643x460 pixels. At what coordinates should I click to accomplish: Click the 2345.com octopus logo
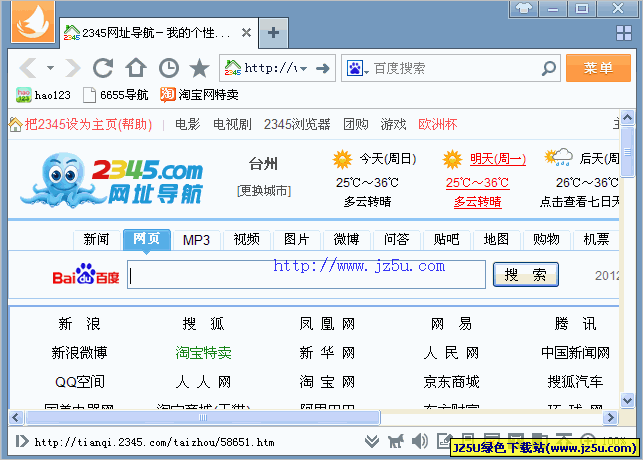tap(112, 180)
